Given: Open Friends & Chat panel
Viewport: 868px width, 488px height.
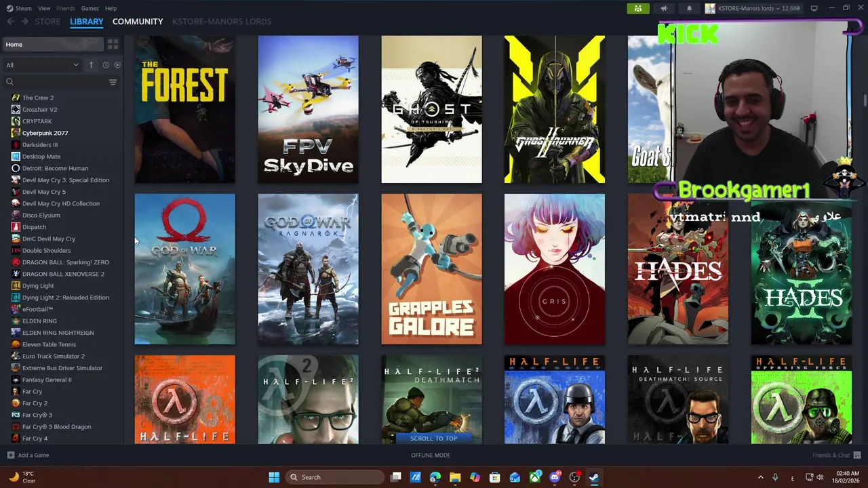Looking at the screenshot, I should click(837, 455).
